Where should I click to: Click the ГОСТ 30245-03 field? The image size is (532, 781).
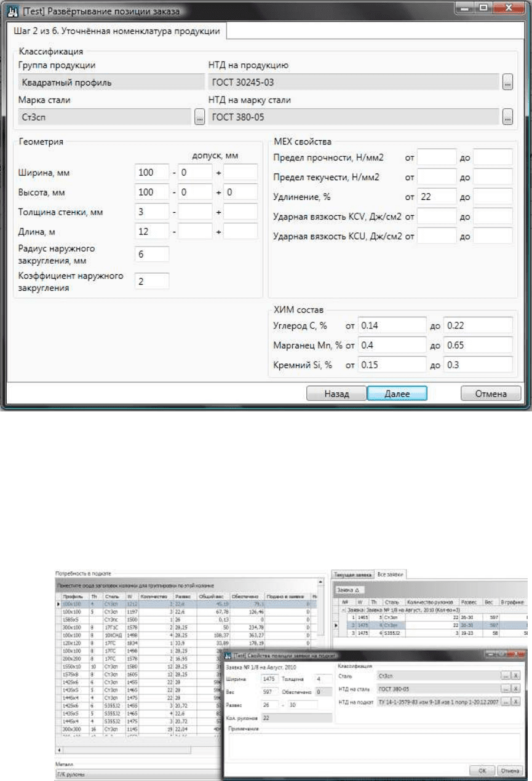point(354,82)
